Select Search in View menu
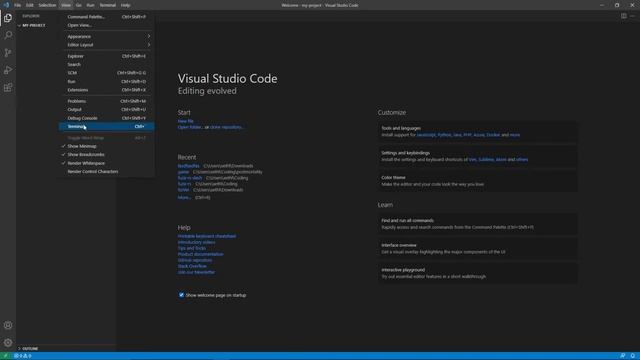Screen dimensions: 640x360 107,64
